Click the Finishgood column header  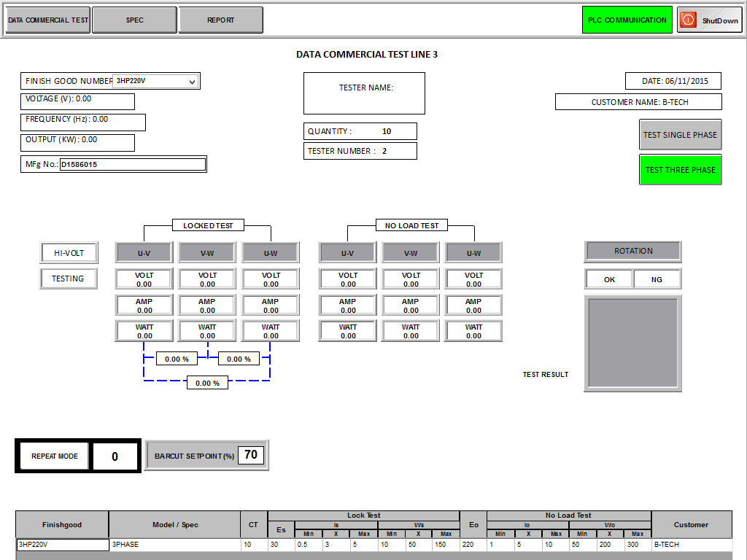[x=62, y=524]
